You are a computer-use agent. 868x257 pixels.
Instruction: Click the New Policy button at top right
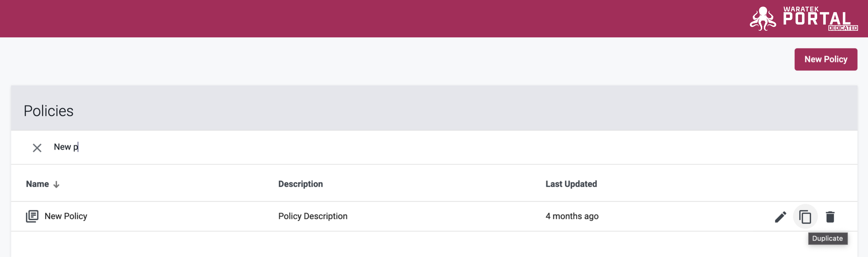point(826,59)
